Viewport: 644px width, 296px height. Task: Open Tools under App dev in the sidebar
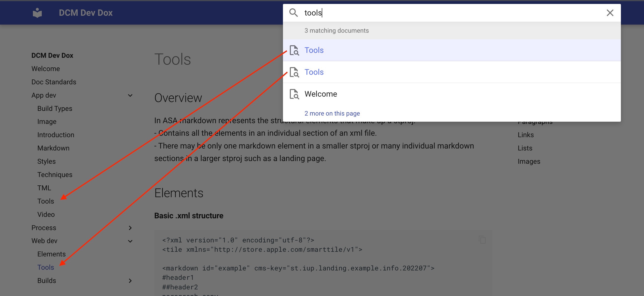[x=46, y=201]
